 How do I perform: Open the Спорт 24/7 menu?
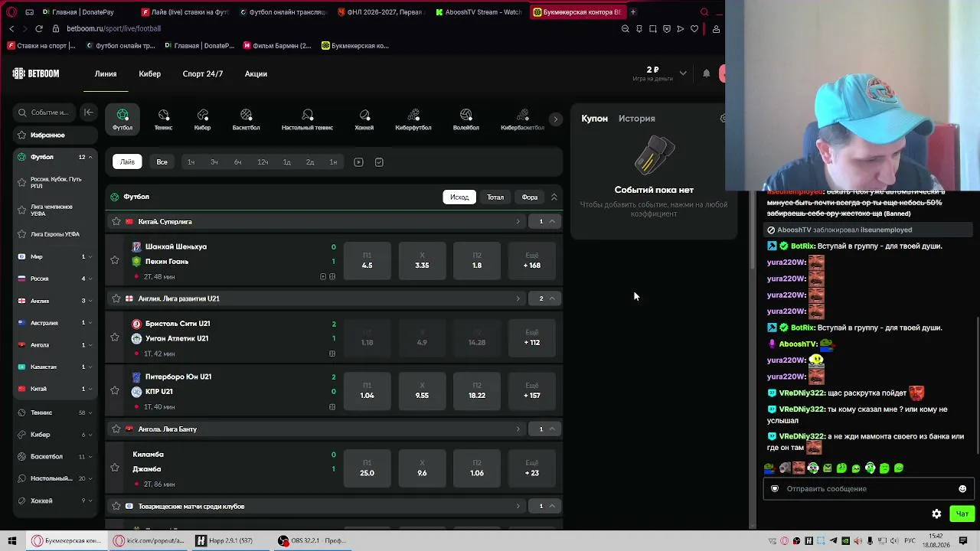203,74
